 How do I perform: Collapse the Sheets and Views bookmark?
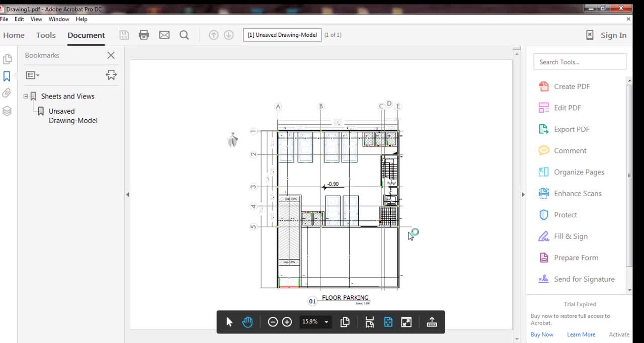pyautogui.click(x=26, y=96)
